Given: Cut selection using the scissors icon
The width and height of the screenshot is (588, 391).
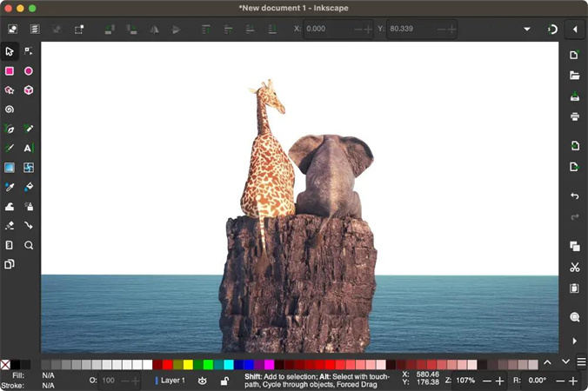Looking at the screenshot, I should (x=574, y=268).
